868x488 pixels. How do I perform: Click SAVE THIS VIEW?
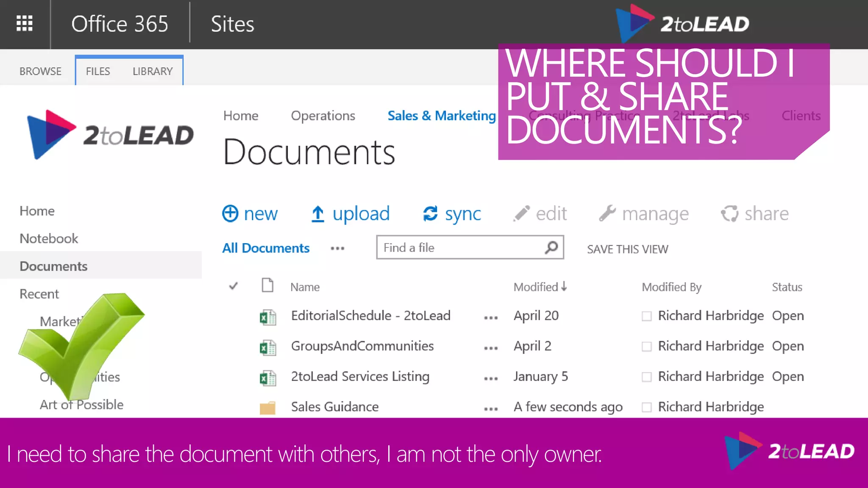(x=627, y=249)
